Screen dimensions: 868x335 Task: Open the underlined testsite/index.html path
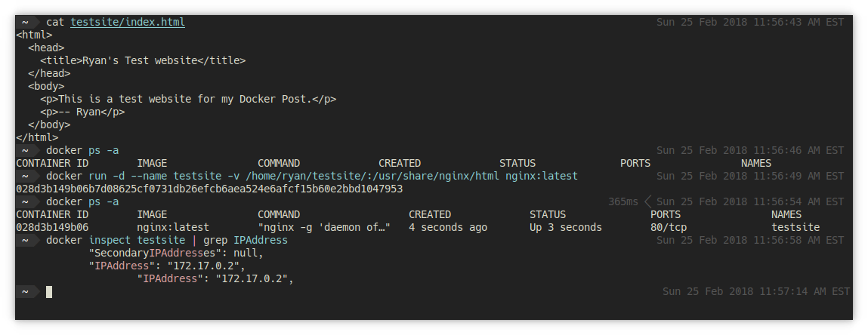click(x=127, y=23)
